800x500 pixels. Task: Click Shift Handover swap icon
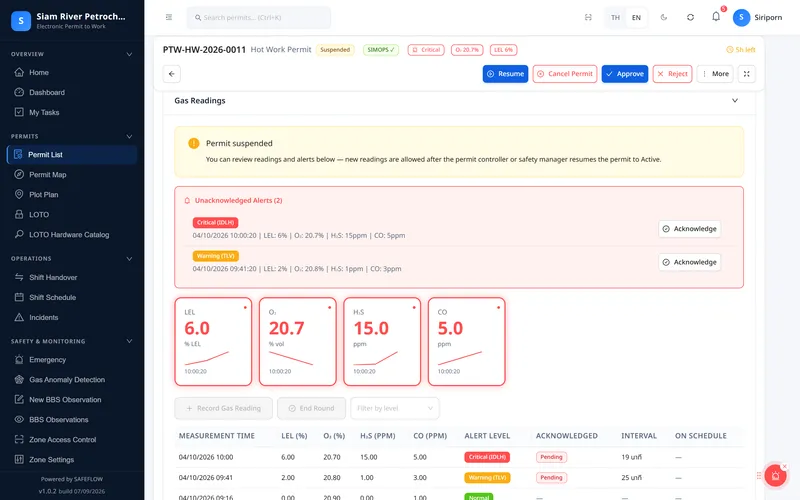[x=19, y=277]
